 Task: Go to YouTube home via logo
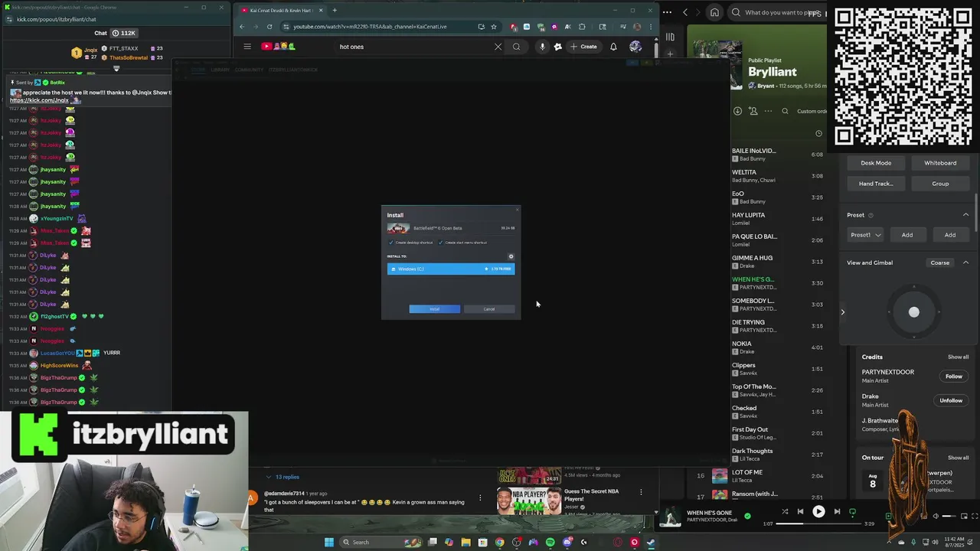(x=279, y=47)
